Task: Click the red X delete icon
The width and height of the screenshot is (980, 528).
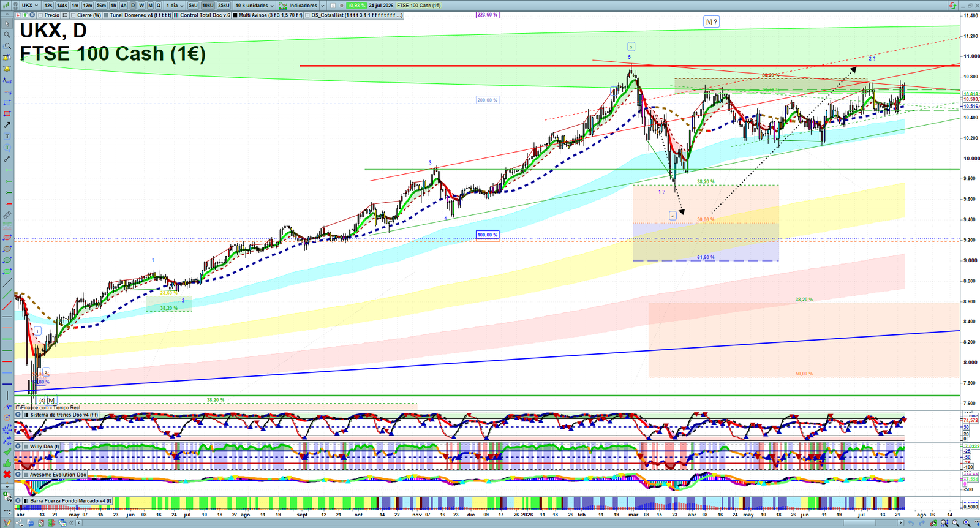Action: click(7, 475)
